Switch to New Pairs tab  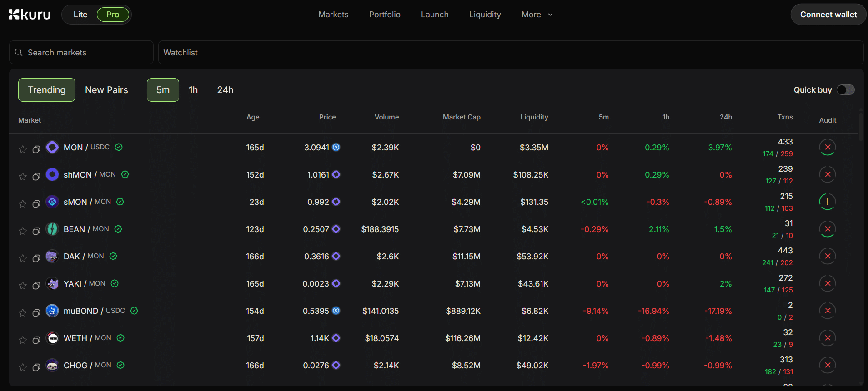point(106,90)
